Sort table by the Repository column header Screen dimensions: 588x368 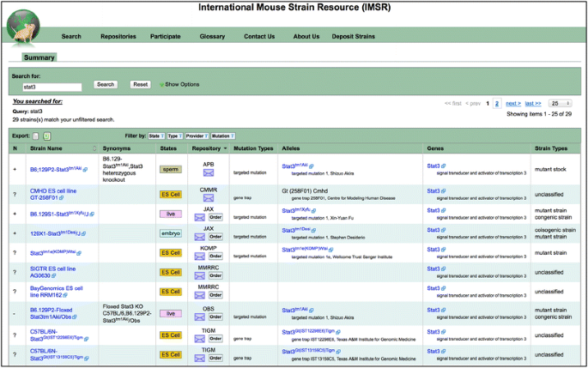tap(206, 148)
